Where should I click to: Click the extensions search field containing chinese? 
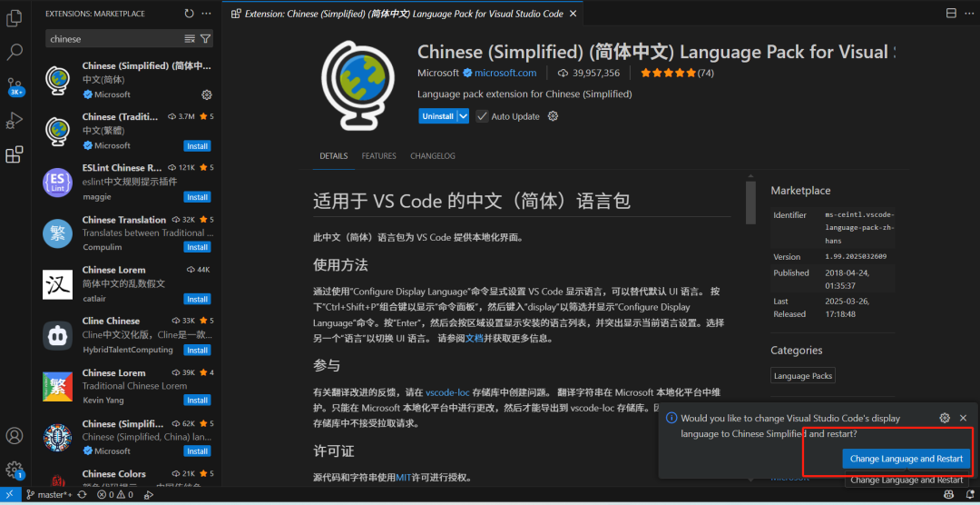click(x=115, y=39)
